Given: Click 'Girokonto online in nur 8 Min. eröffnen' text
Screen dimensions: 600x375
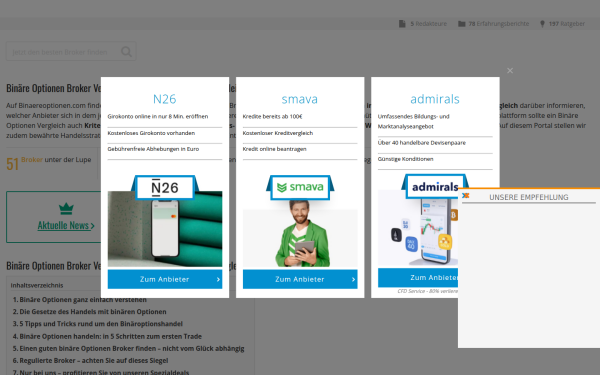Looking at the screenshot, I should coord(158,116).
